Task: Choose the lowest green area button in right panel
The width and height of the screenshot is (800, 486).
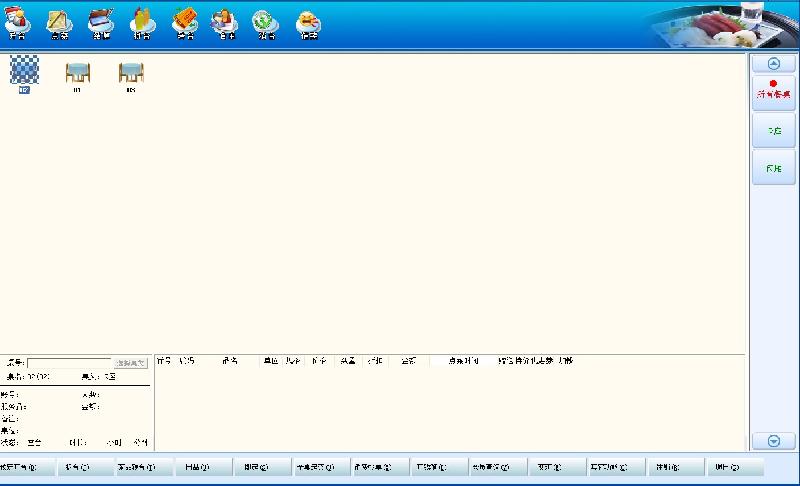Action: (x=773, y=168)
